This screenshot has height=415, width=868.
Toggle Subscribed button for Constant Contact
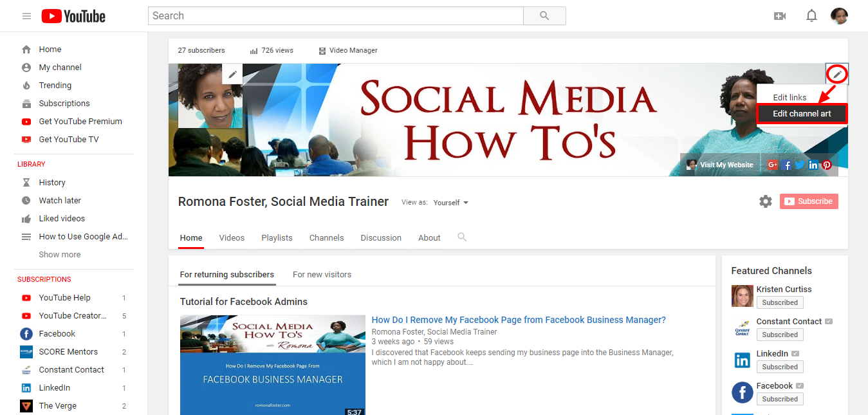[780, 335]
